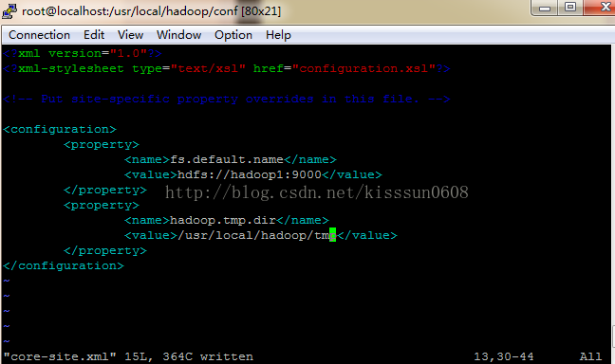Click the xml-stylesheet declaration line
The image size is (615, 364).
[227, 68]
